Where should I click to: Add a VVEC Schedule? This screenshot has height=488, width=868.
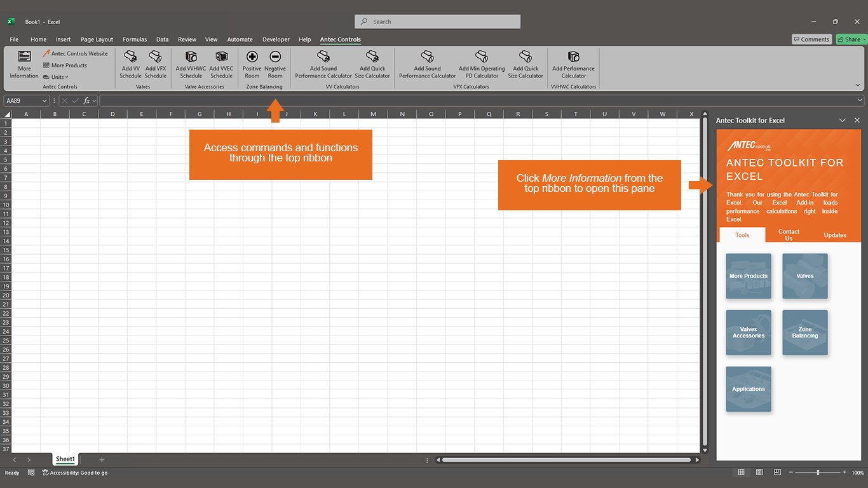click(x=221, y=65)
